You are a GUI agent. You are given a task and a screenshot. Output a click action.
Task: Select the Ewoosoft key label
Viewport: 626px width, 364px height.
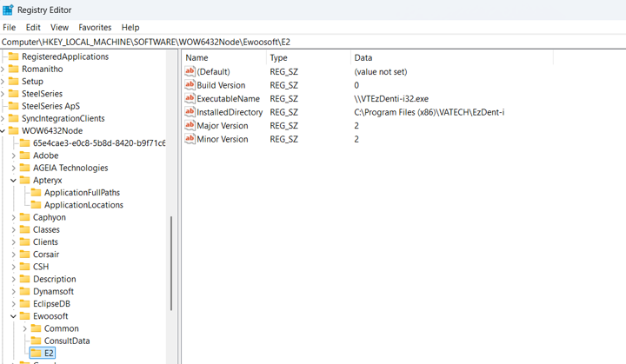pyautogui.click(x=50, y=316)
